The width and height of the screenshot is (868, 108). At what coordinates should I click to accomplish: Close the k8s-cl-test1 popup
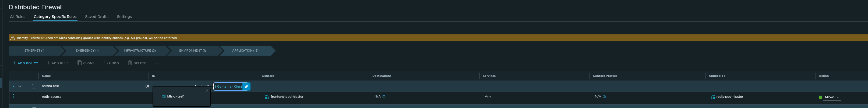coord(207,91)
